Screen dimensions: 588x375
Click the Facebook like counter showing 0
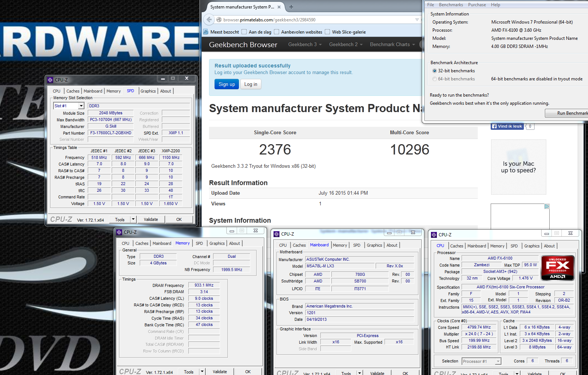(x=530, y=126)
